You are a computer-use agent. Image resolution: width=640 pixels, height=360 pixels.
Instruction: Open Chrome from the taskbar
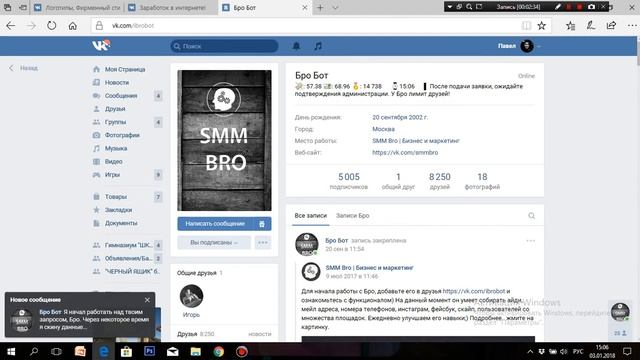pos(219,351)
